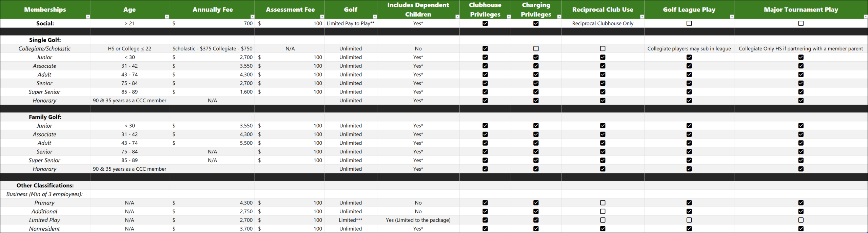
Task: Click the Golf column filter arrow
Action: [x=375, y=17]
